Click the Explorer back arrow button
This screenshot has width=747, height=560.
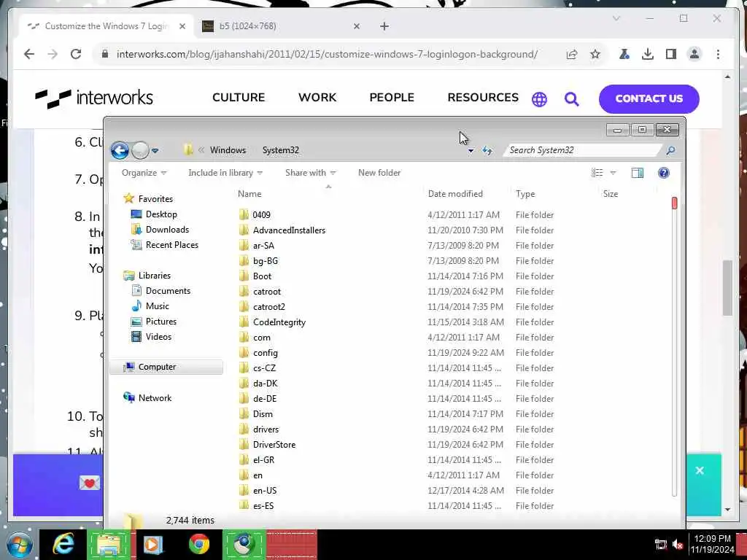(120, 150)
